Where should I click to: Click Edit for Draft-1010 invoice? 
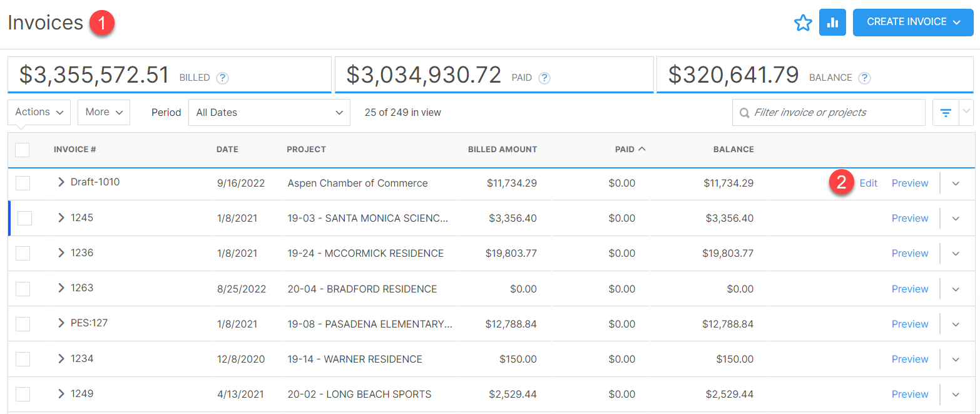click(x=868, y=184)
